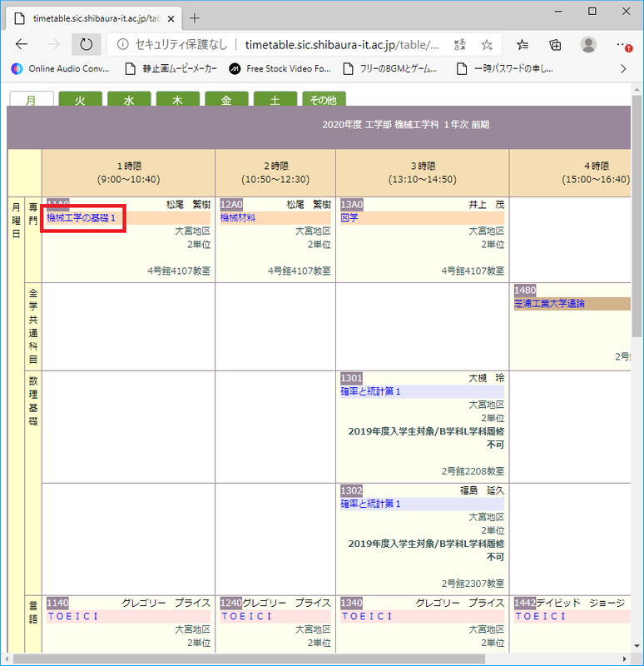The height and width of the screenshot is (666, 644).
Task: Close the timetable browser tab
Action: point(171,17)
